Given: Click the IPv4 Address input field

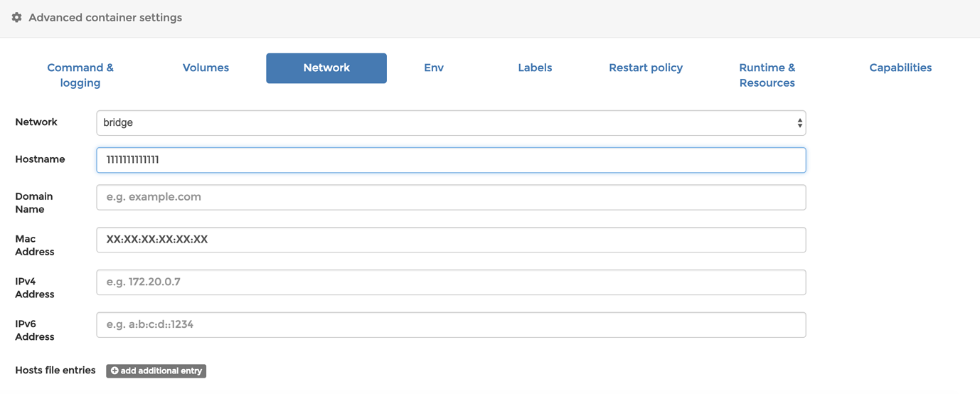Looking at the screenshot, I should [x=451, y=282].
